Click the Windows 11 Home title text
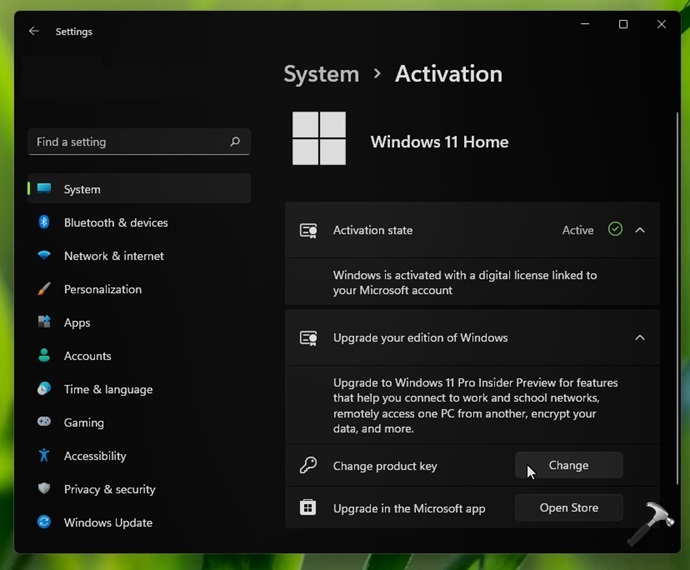 click(x=439, y=142)
